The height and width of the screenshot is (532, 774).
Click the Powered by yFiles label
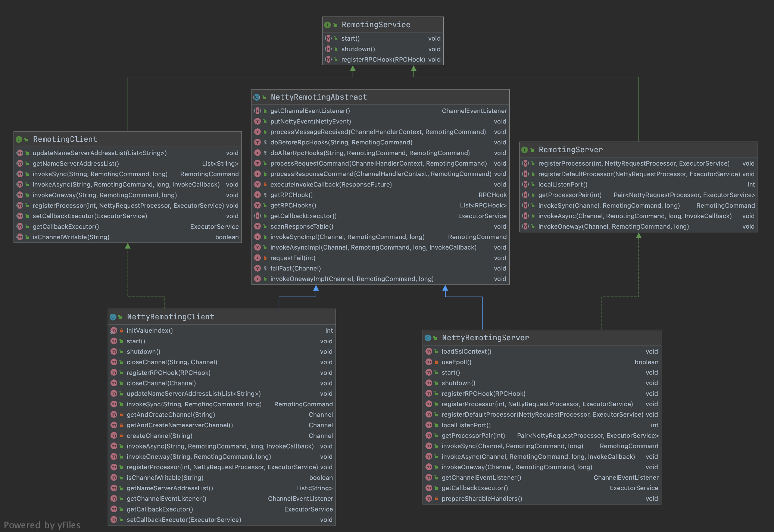42,525
